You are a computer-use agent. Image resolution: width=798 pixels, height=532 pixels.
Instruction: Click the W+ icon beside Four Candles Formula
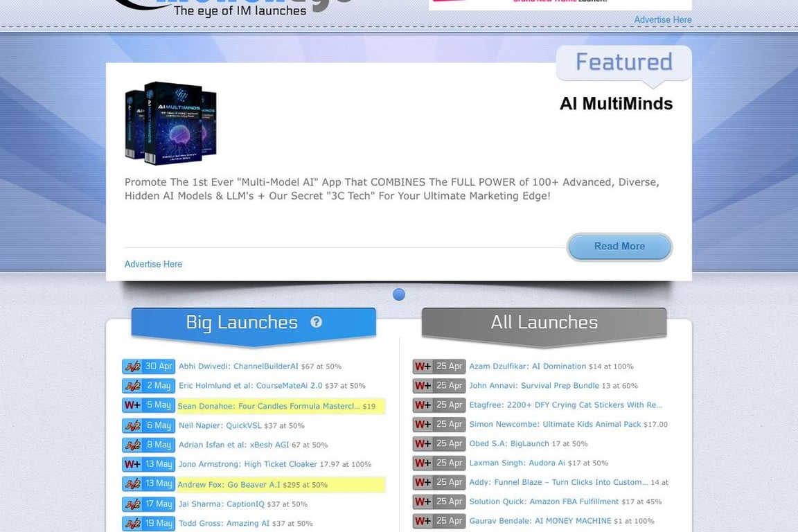(x=132, y=405)
